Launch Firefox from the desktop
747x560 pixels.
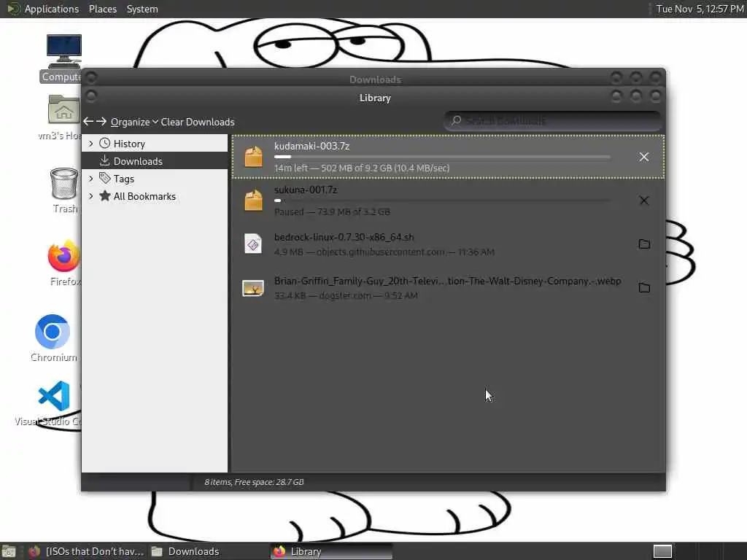coord(63,256)
